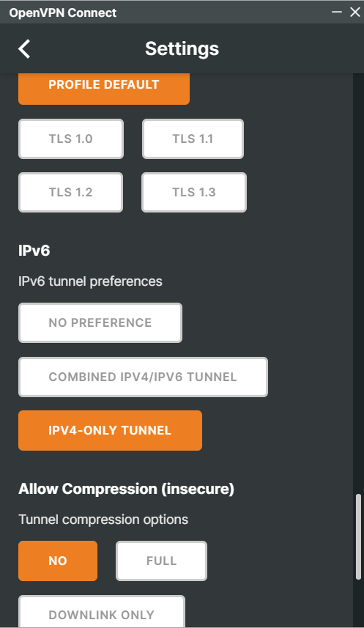The width and height of the screenshot is (364, 628).
Task: Click the scrollbar track above the thumb
Action: 358,281
